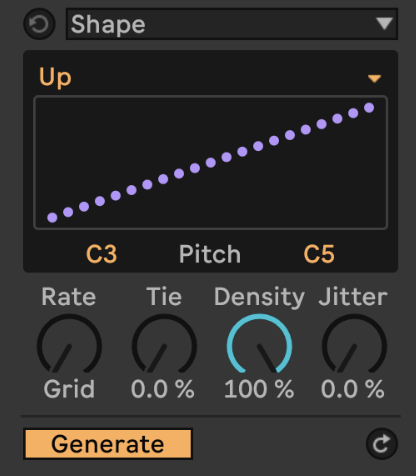Viewport: 416px width, 476px height.
Task: Click the last purple dot in shape display
Action: tap(369, 108)
